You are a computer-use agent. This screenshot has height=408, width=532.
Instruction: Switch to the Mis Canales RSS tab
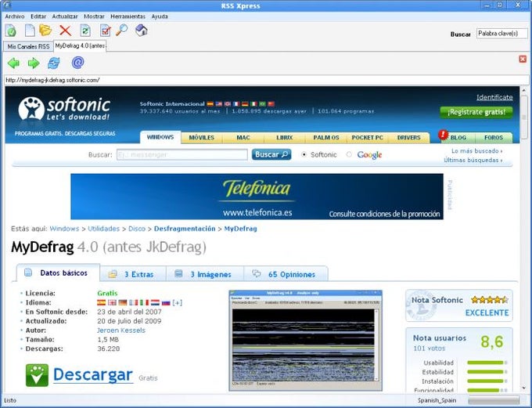[28, 46]
